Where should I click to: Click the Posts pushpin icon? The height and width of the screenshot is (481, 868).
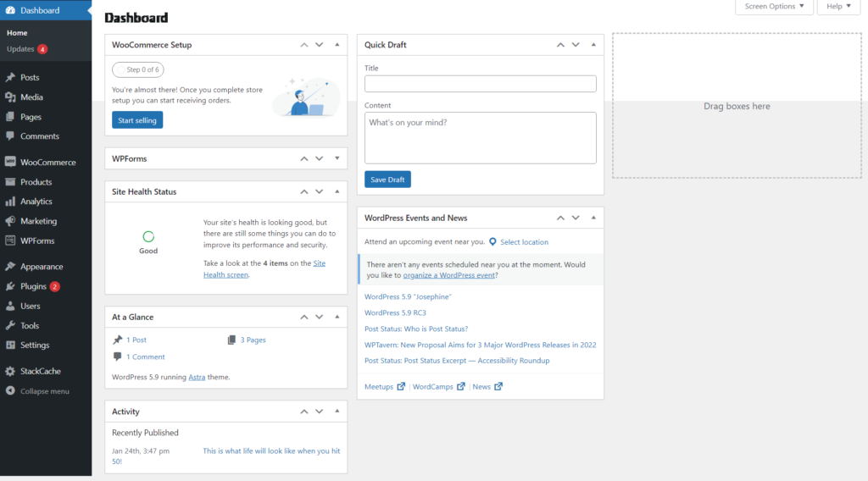pyautogui.click(x=10, y=77)
